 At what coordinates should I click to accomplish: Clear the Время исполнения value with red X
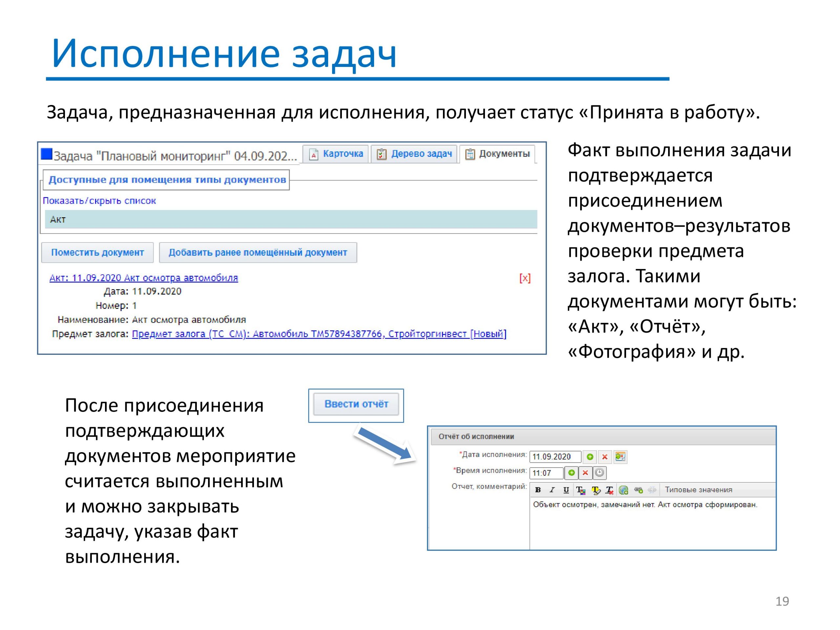(x=585, y=472)
